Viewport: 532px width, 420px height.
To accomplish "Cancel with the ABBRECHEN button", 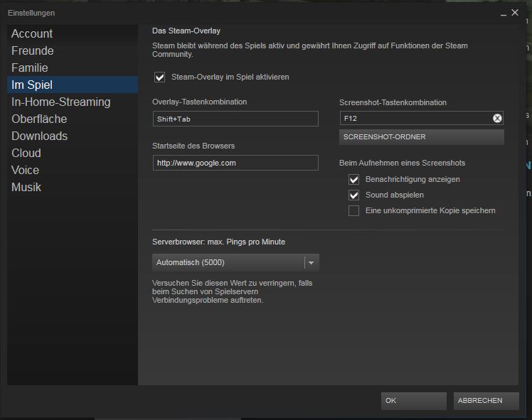I will tap(486, 401).
